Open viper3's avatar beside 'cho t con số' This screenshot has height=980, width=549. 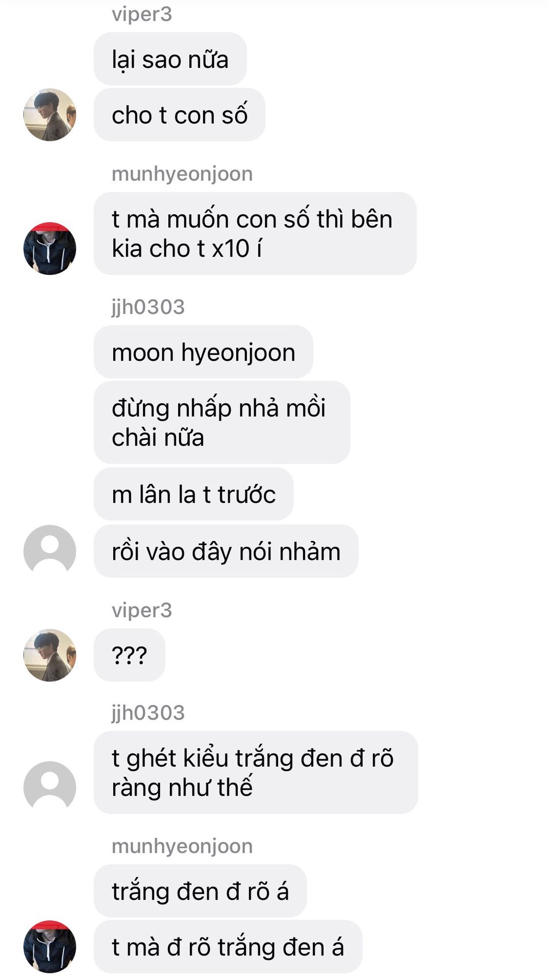[x=49, y=115]
